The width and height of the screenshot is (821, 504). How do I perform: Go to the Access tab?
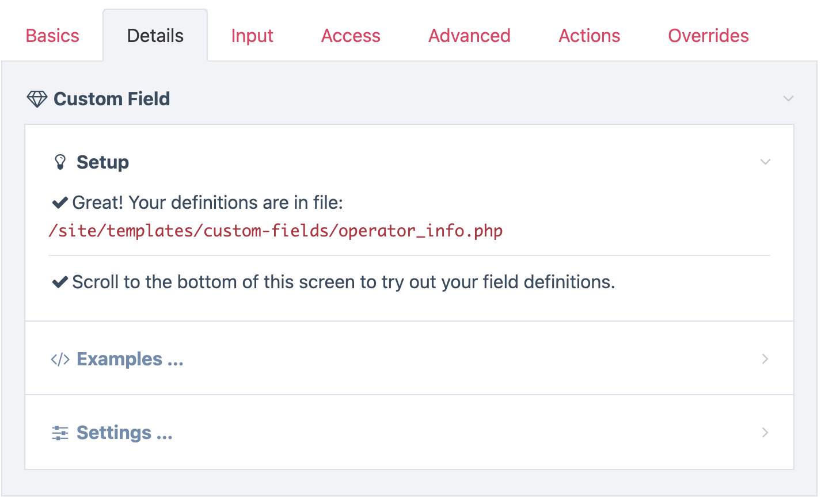[x=351, y=36]
